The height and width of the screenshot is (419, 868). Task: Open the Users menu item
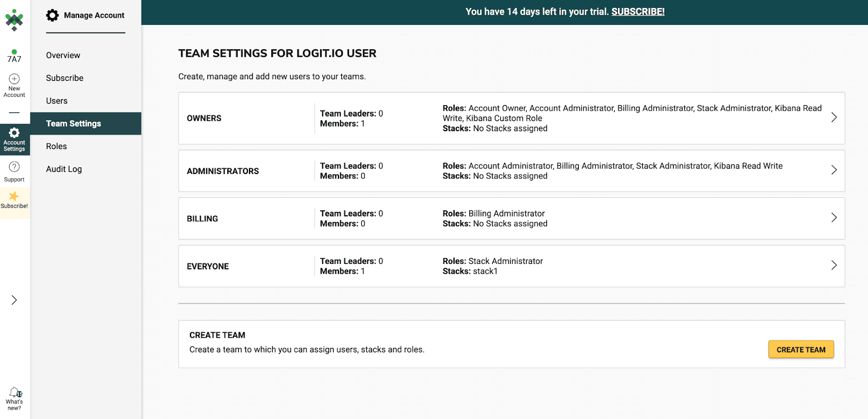coord(57,101)
